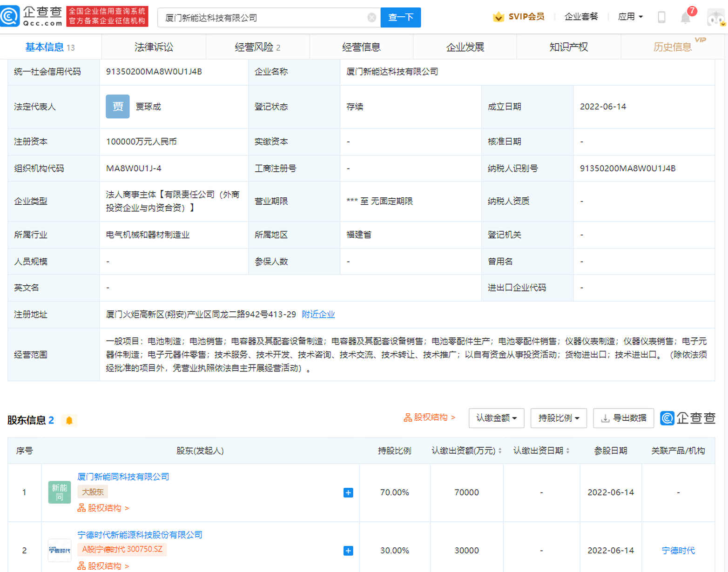728x572 pixels.
Task: Select 30000 subscribed capital cell
Action: [467, 551]
